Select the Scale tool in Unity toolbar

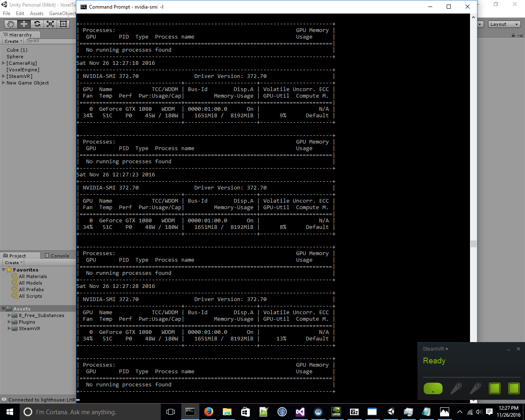click(x=50, y=24)
